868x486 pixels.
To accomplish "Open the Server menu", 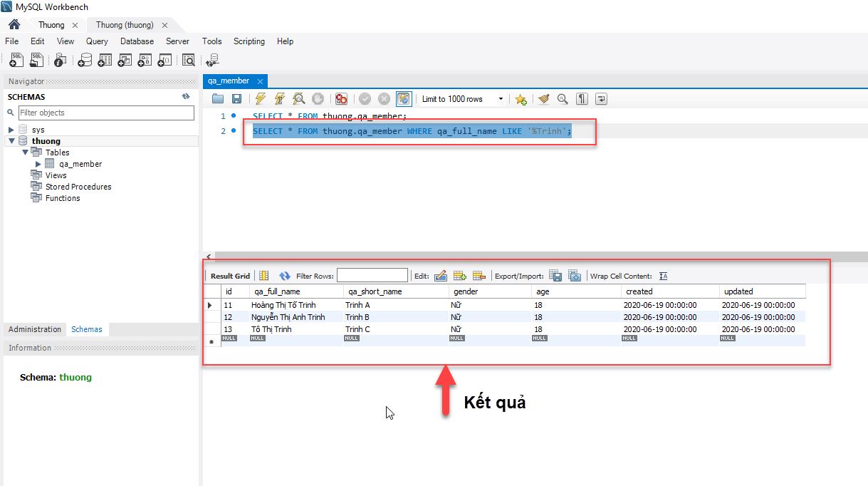I will pos(177,41).
